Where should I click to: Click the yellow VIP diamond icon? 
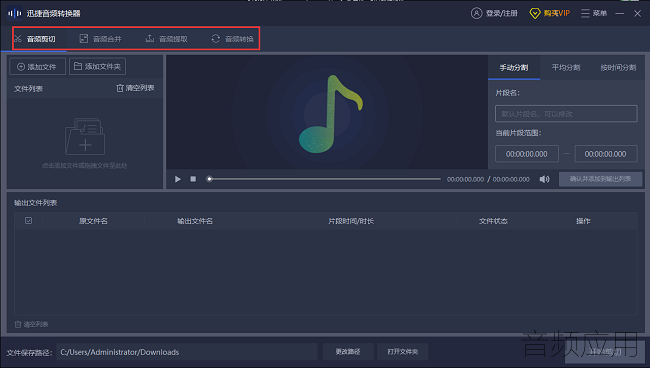pos(535,14)
